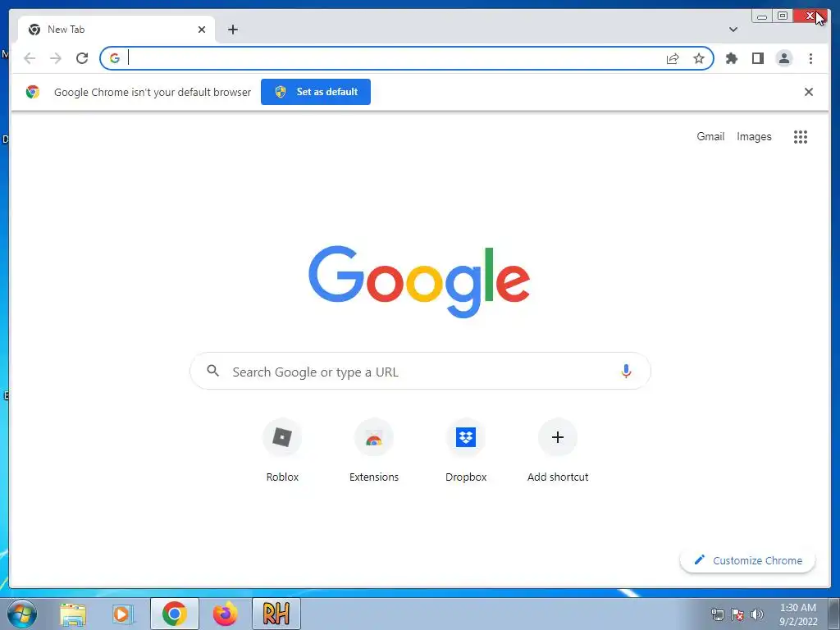
Task: Go back using the back arrow
Action: tap(30, 58)
